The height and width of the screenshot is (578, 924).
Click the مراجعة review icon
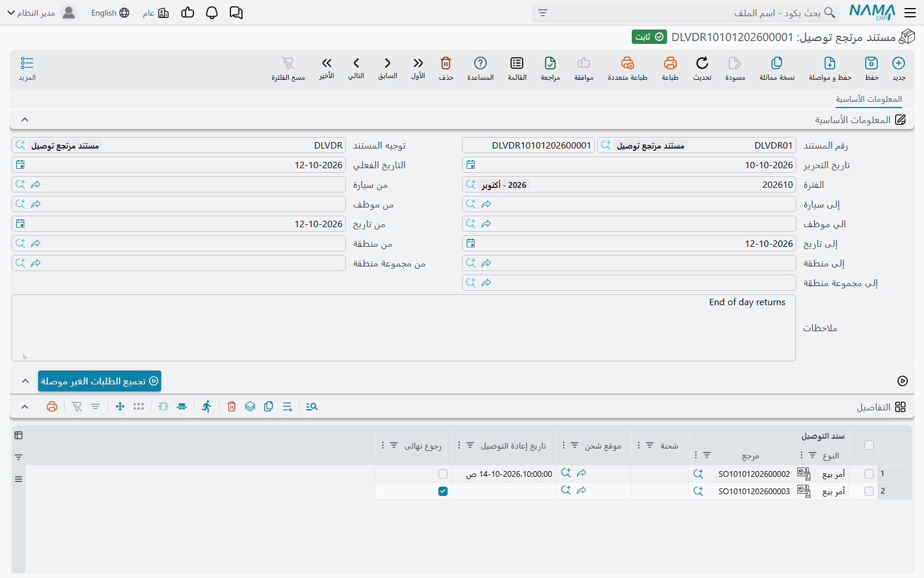tap(550, 64)
